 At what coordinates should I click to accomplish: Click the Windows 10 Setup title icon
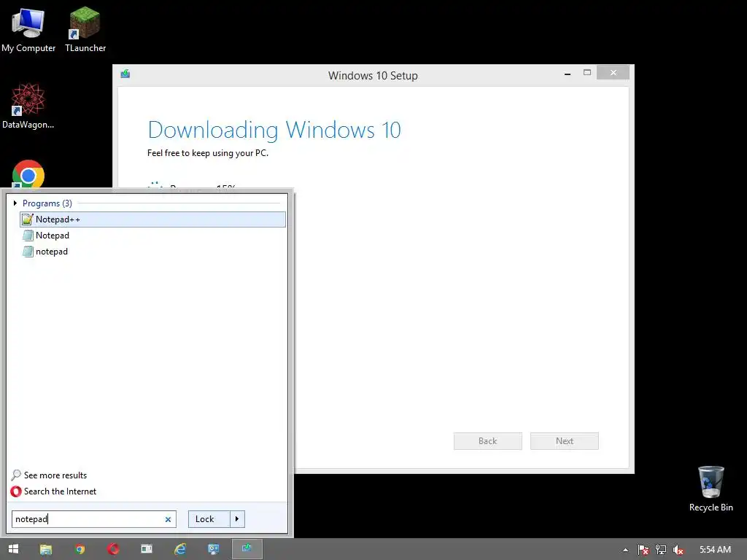coord(125,74)
